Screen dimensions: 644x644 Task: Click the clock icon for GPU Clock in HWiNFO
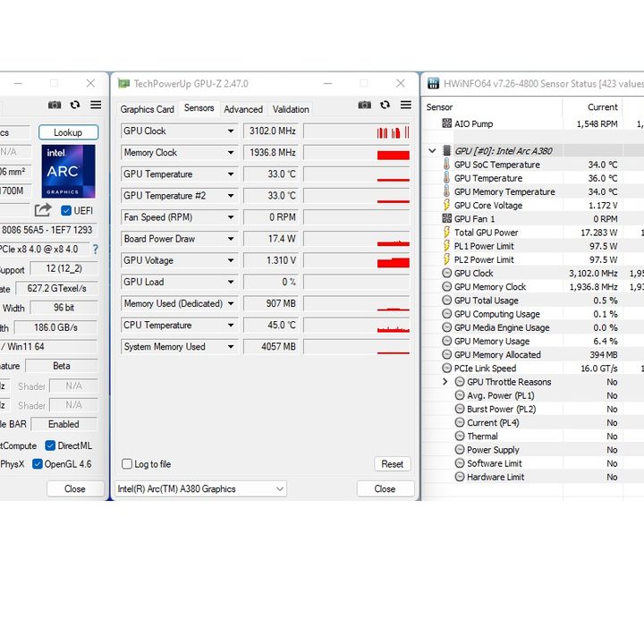[x=446, y=273]
